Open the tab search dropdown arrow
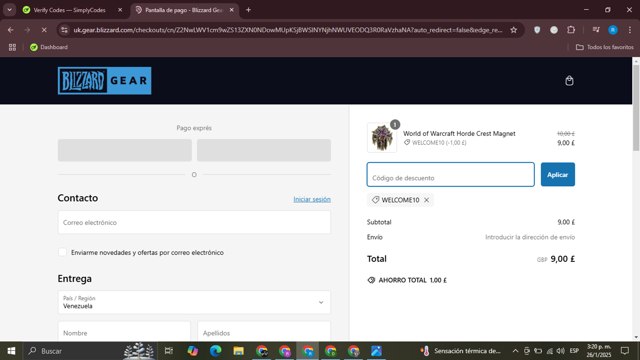Image resolution: width=640 pixels, height=360 pixels. click(x=9, y=10)
